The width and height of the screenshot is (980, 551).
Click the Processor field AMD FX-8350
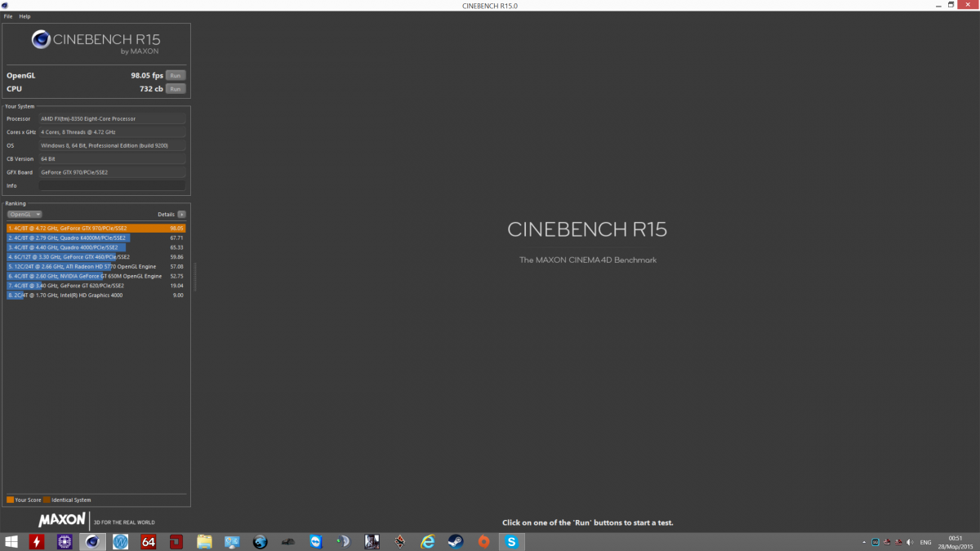112,118
